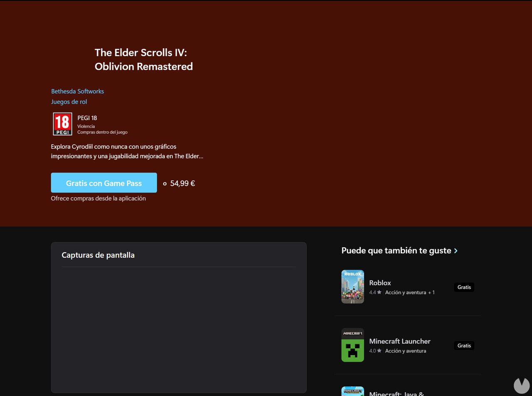The width and height of the screenshot is (532, 396).
Task: Select the PEGI 18 rating text
Action: pos(87,118)
